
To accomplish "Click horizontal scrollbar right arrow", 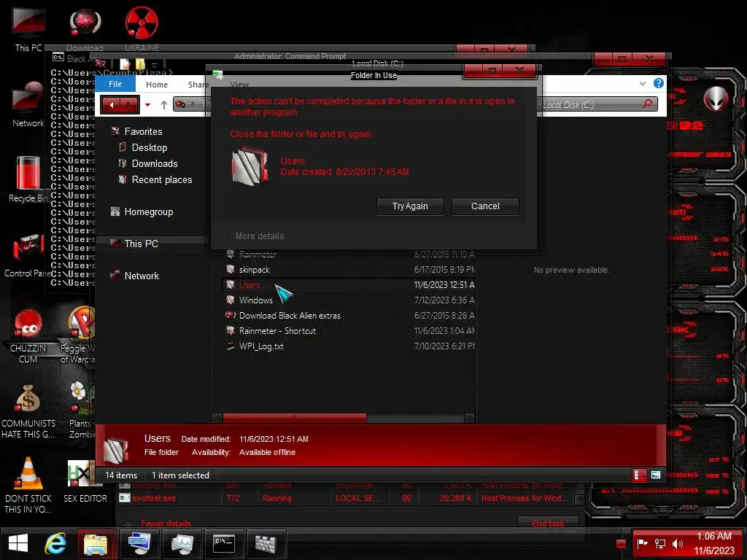I will click(x=469, y=418).
